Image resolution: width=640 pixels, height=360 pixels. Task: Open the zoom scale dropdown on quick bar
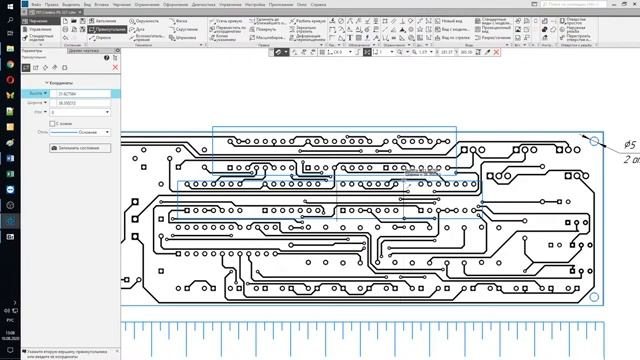431,52
